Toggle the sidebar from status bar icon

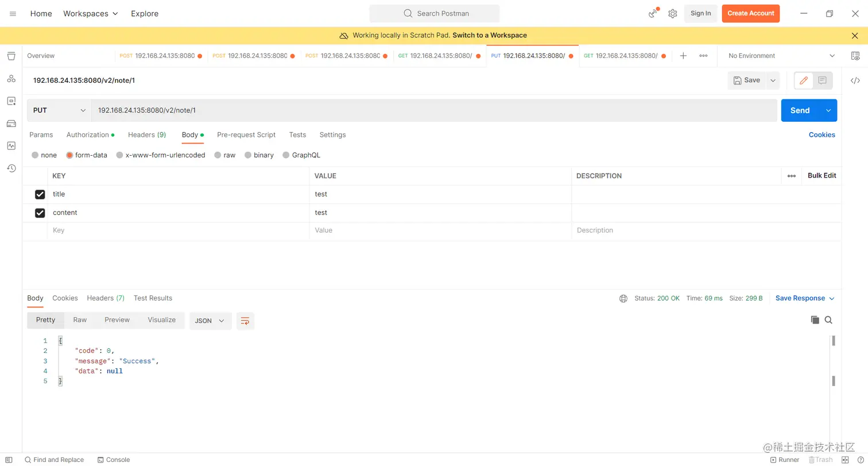pyautogui.click(x=9, y=460)
